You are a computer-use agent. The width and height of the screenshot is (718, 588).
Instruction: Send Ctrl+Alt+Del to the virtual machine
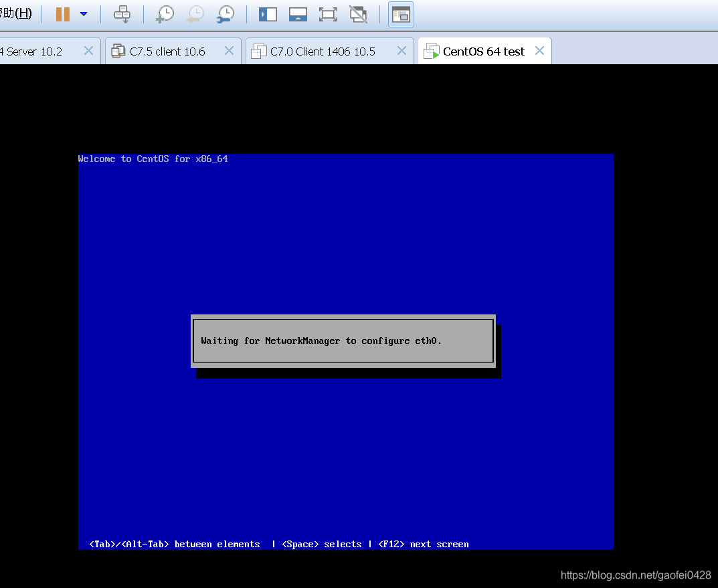click(122, 14)
